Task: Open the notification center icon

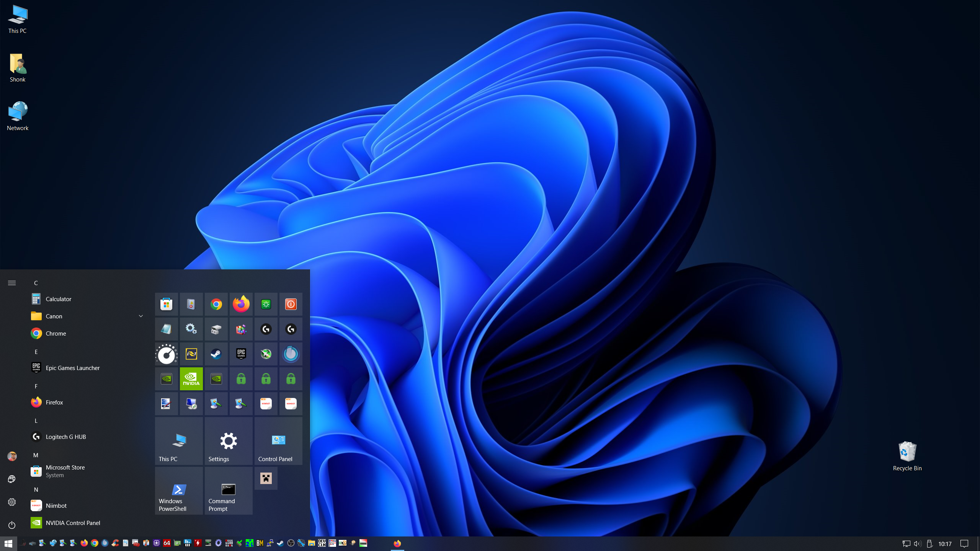Action: click(x=964, y=544)
